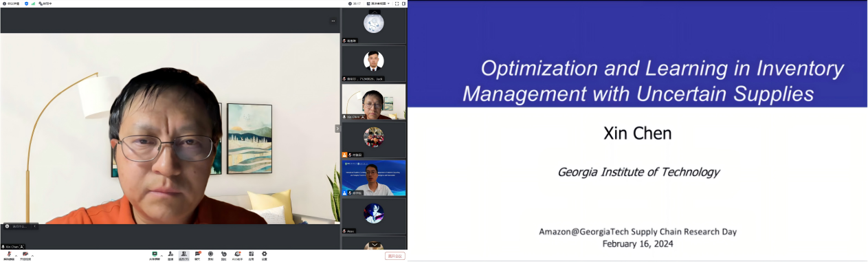Select the participant thumbnail with a blue slide background
The image size is (868, 262).
[374, 178]
